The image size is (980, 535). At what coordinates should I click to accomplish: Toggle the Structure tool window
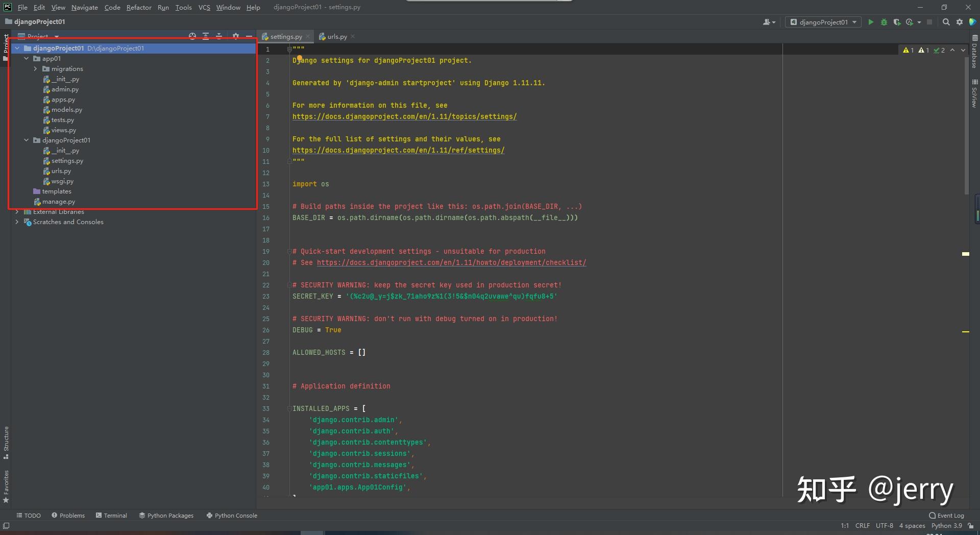click(x=6, y=442)
